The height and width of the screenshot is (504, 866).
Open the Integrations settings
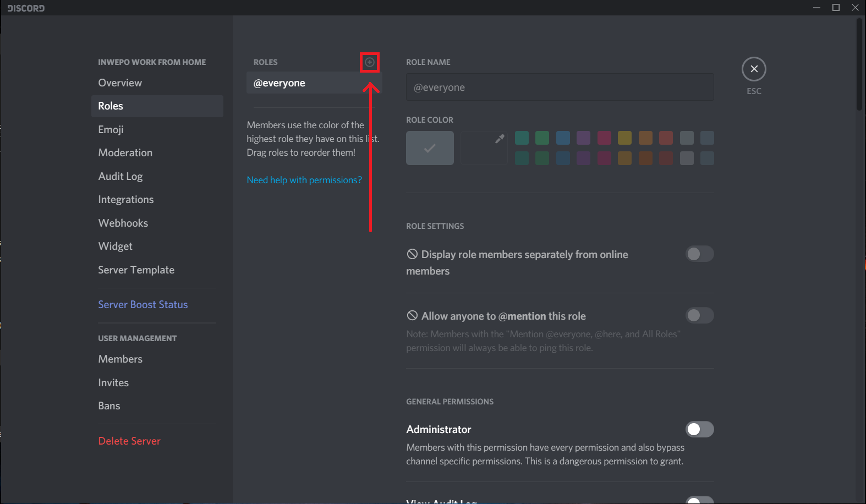click(x=126, y=199)
